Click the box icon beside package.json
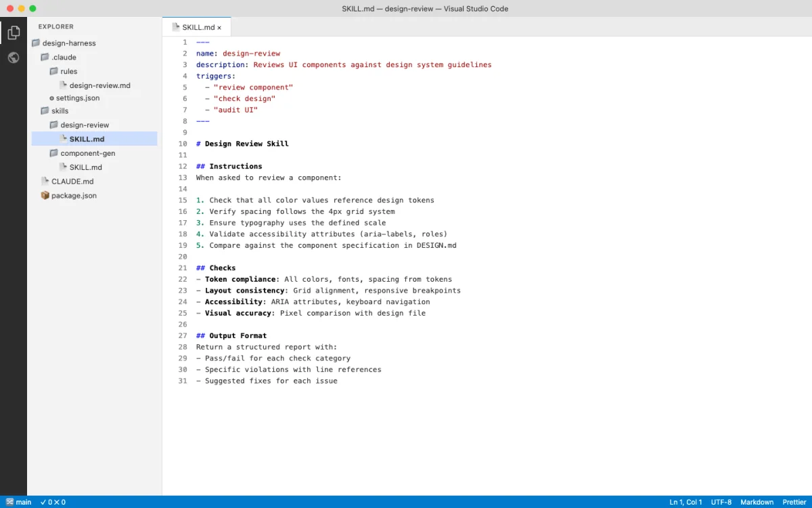 click(45, 195)
